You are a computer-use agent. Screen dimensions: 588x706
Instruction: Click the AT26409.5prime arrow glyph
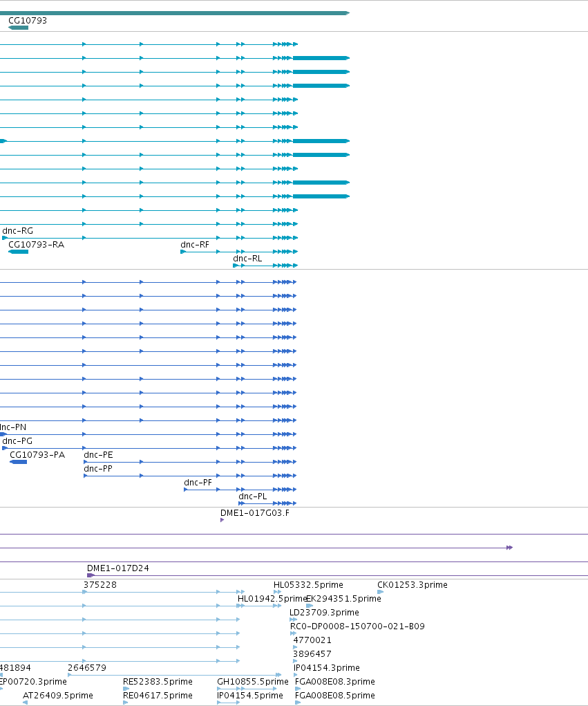coord(25,703)
